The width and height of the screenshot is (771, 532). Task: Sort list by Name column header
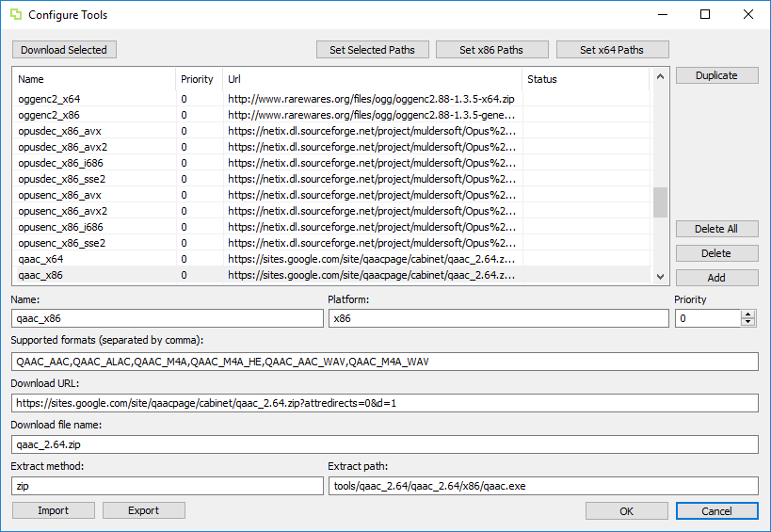(94, 79)
